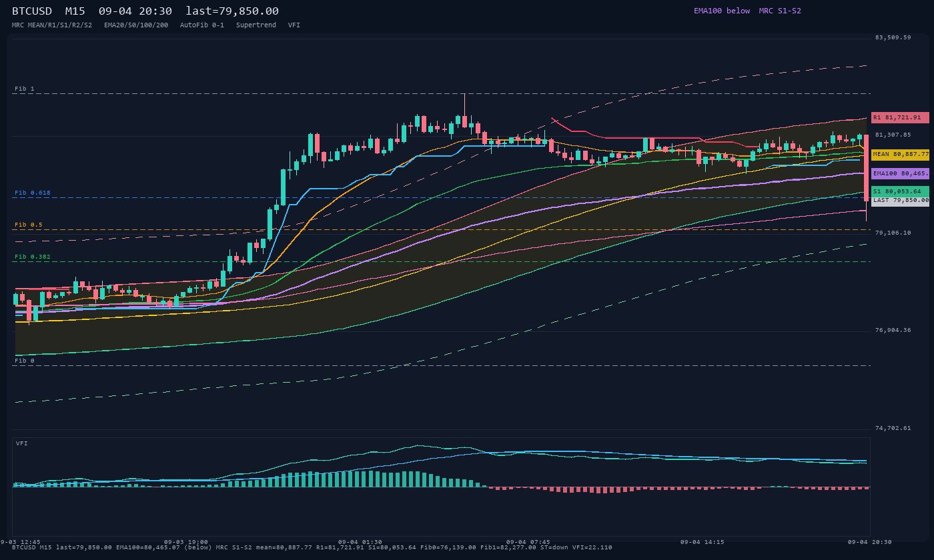
Task: Click the Fib 0 level label
Action: [x=24, y=361]
